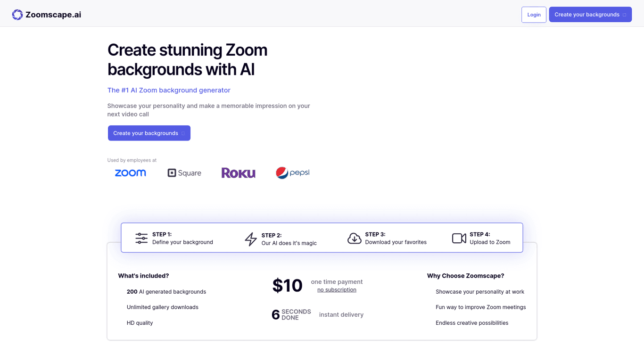
Task: Click the What's included heading
Action: 143,276
